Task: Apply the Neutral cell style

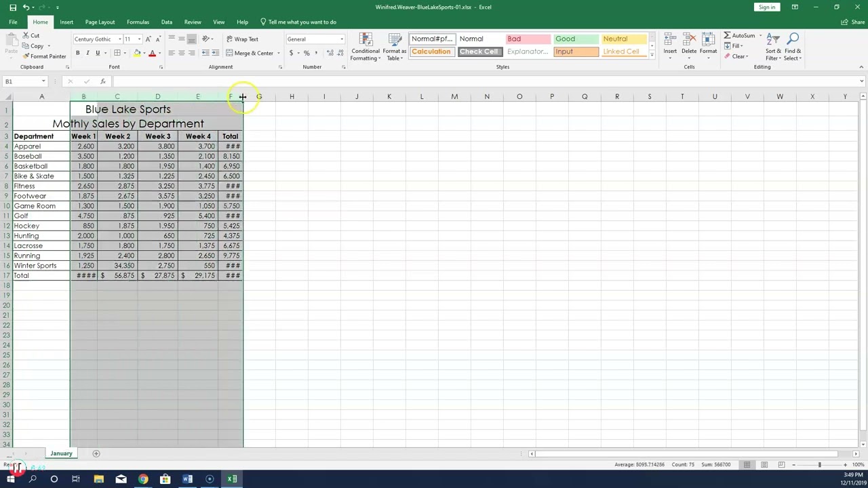Action: pyautogui.click(x=623, y=39)
